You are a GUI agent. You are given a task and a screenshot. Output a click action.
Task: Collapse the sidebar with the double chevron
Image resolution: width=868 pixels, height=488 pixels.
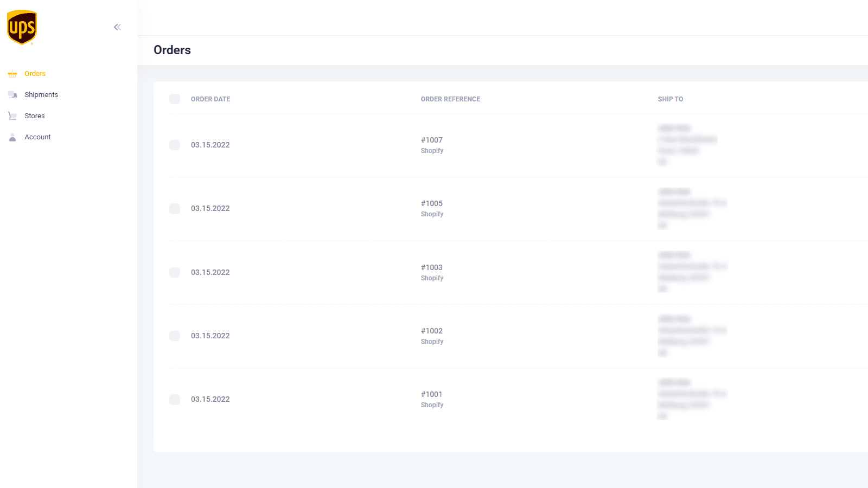117,27
